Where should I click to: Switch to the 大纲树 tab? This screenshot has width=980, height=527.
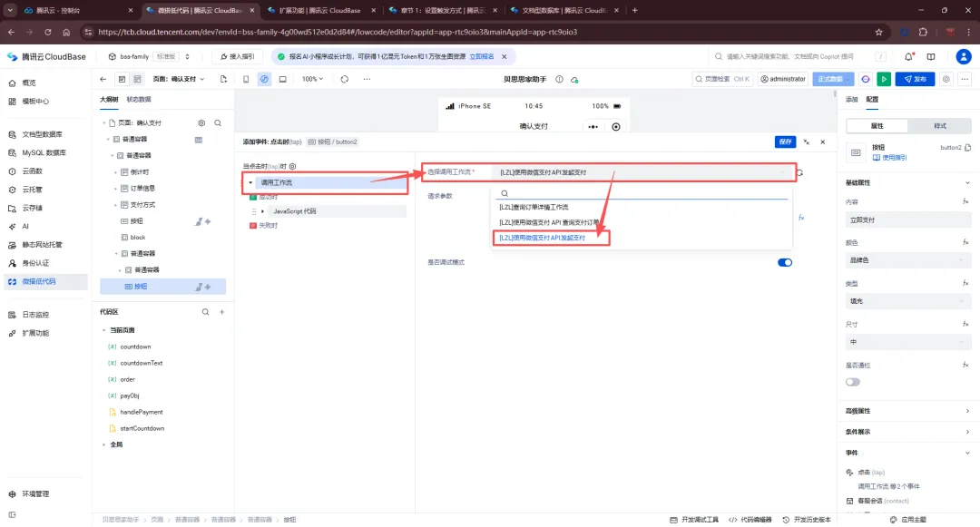tap(109, 99)
